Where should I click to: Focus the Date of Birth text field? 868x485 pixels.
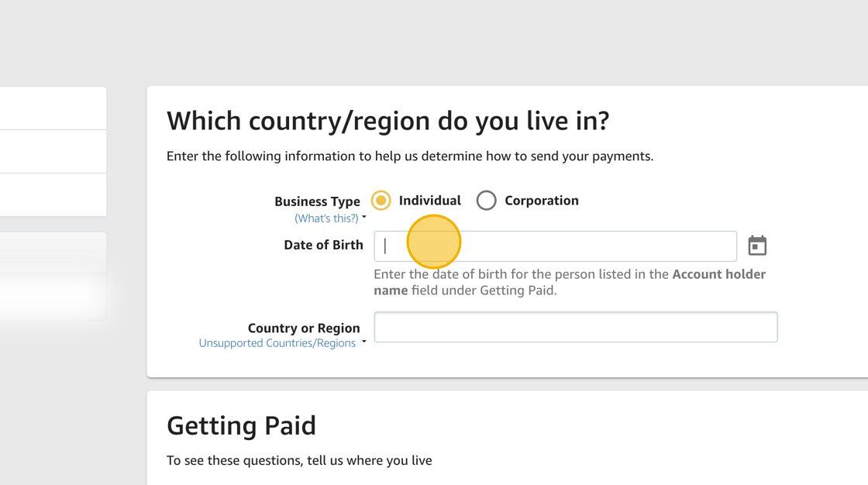(555, 246)
